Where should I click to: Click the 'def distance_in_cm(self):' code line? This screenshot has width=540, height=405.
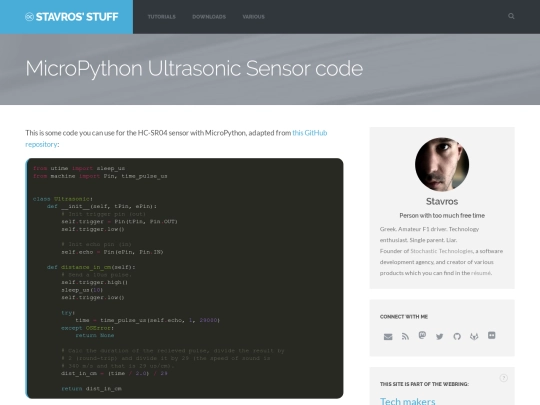(x=91, y=267)
